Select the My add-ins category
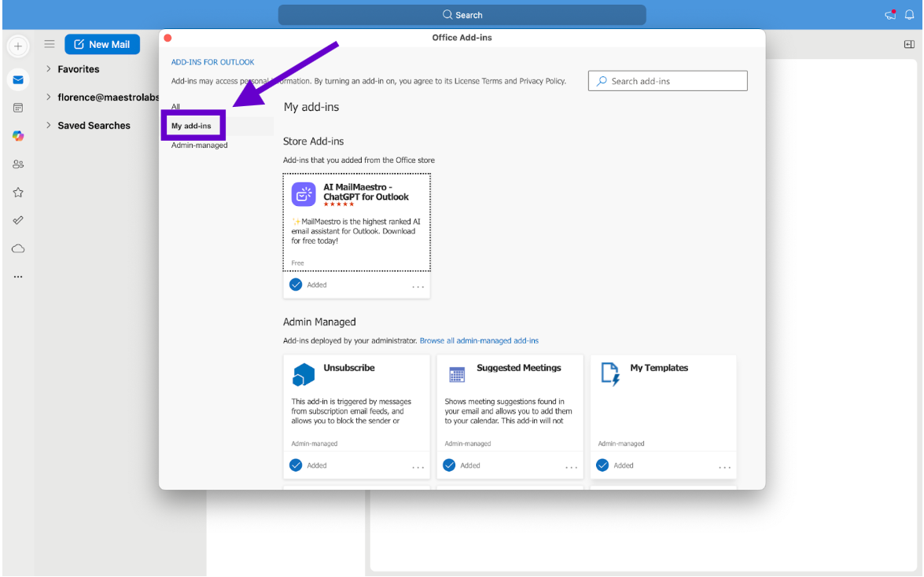The image size is (924, 577). pyautogui.click(x=191, y=126)
